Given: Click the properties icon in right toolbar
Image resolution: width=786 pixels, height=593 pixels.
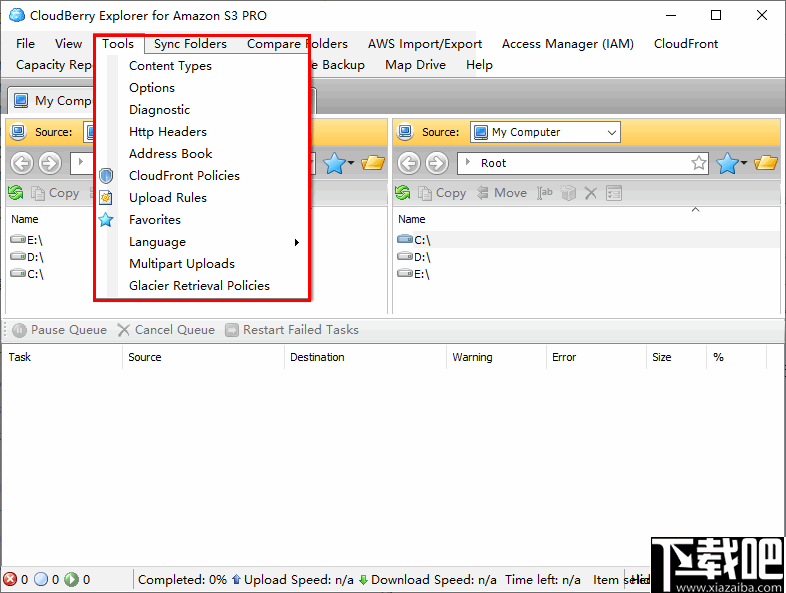Looking at the screenshot, I should 614,193.
